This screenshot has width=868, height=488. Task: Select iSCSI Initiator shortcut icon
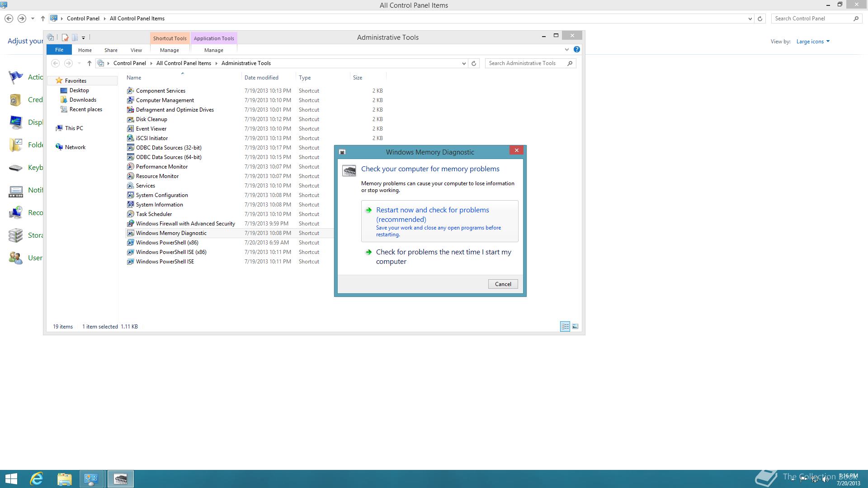coord(131,138)
